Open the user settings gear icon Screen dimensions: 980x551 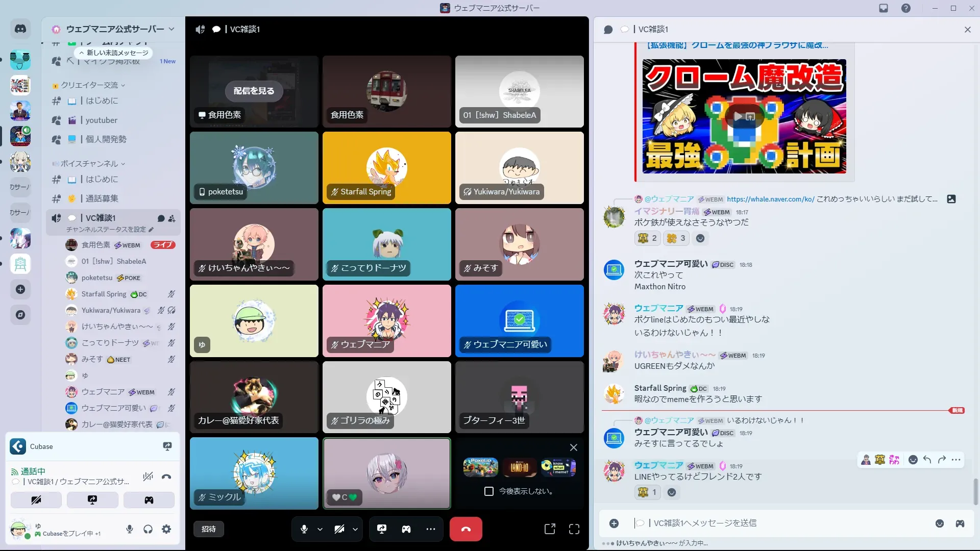point(166,529)
